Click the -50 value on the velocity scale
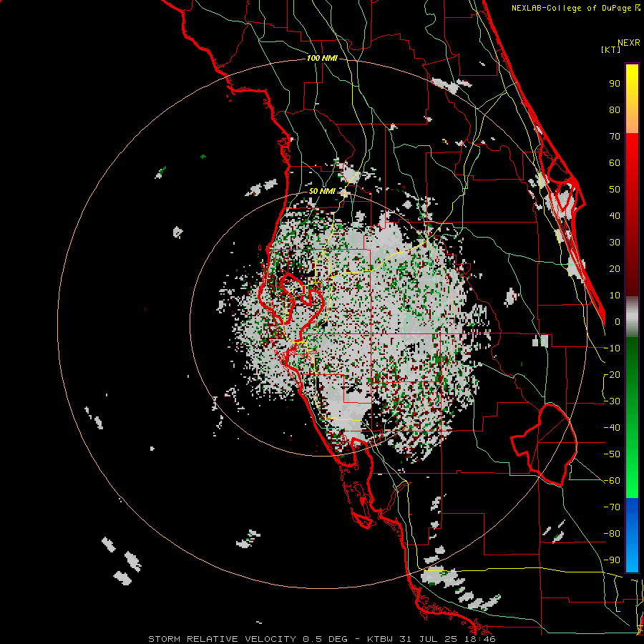 point(612,454)
